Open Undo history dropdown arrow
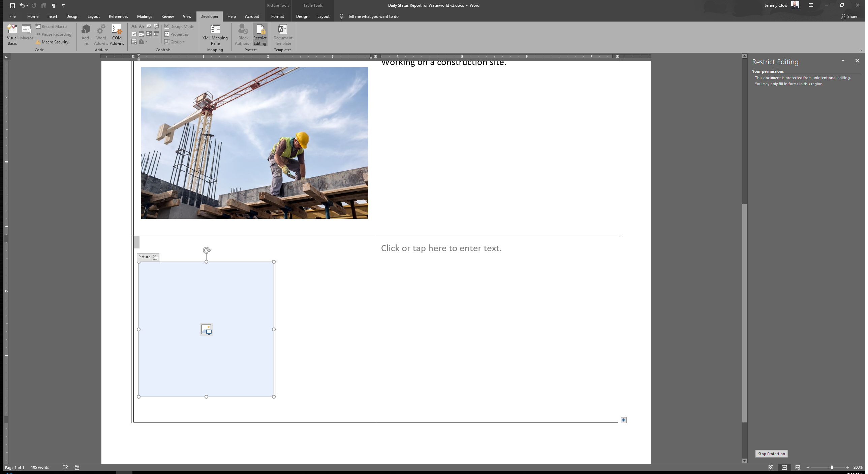This screenshot has height=474, width=868. [x=27, y=6]
